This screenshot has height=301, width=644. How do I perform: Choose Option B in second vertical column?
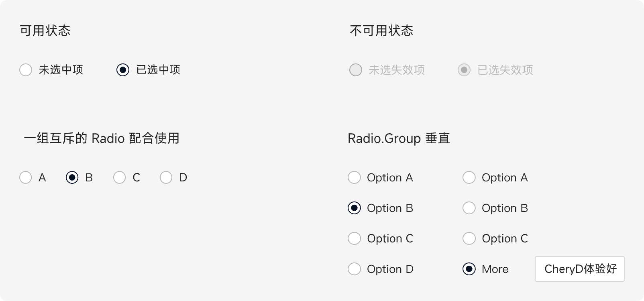pos(469,208)
